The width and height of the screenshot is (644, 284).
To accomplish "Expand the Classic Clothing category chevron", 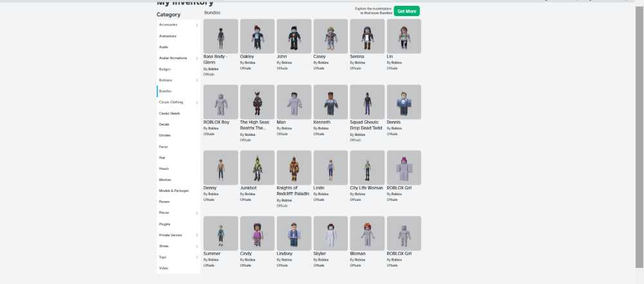I will [x=196, y=102].
